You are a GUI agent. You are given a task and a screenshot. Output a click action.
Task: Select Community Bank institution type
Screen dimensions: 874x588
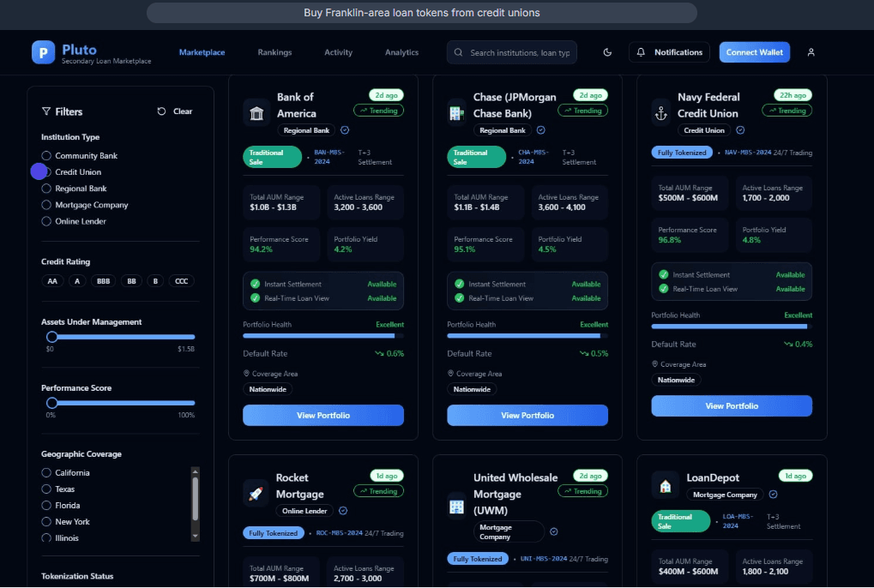coord(46,156)
